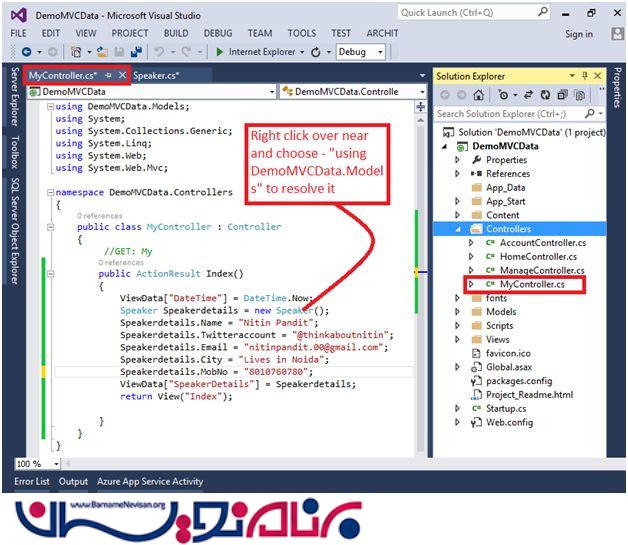Viewport: 628px width, 545px height.
Task: Click the browser refresh icon beside Internet Explorer
Action: point(316,52)
